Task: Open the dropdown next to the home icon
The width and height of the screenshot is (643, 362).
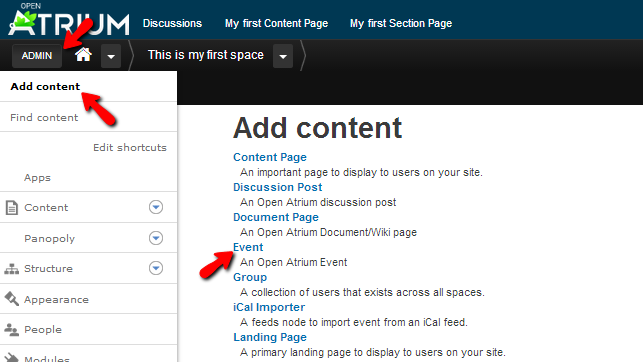Action: pos(111,56)
